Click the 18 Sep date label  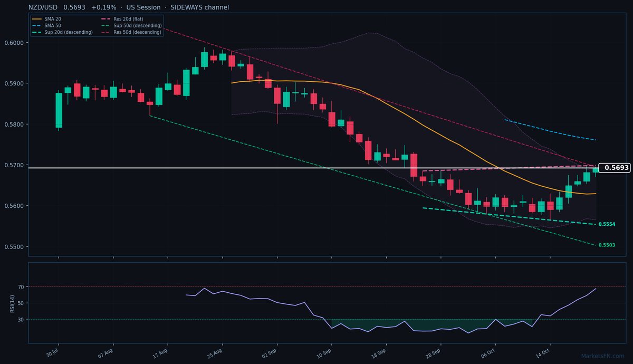[x=379, y=352]
